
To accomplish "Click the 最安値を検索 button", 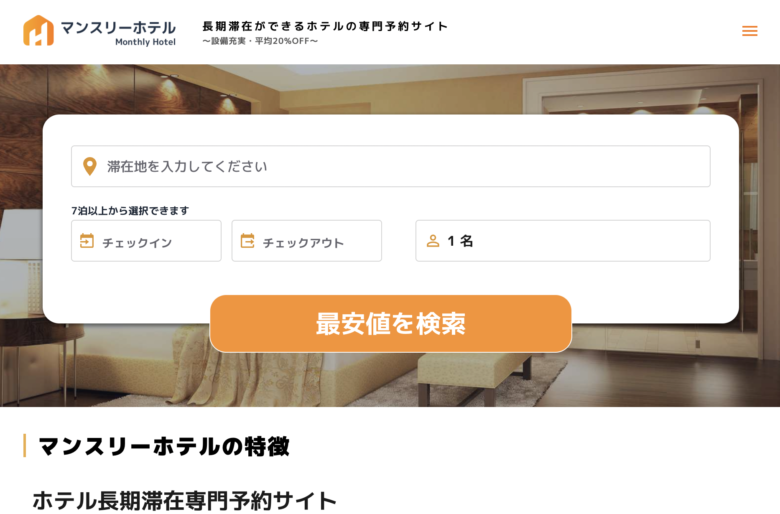I will tap(390, 323).
